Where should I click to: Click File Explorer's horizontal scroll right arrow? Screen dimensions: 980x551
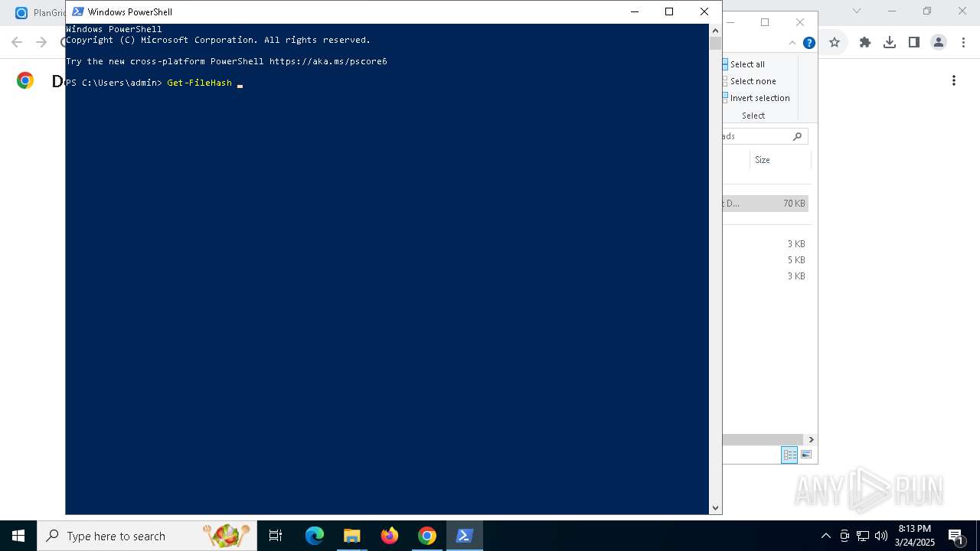point(811,439)
